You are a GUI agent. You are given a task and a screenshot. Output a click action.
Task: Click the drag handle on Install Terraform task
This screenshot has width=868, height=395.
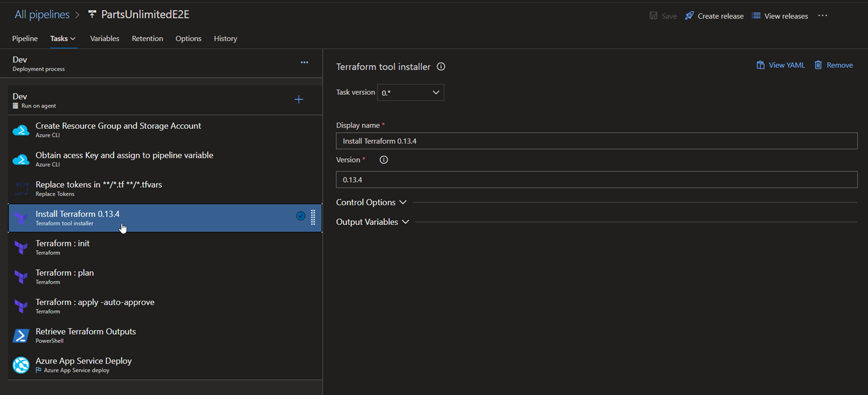pyautogui.click(x=313, y=217)
